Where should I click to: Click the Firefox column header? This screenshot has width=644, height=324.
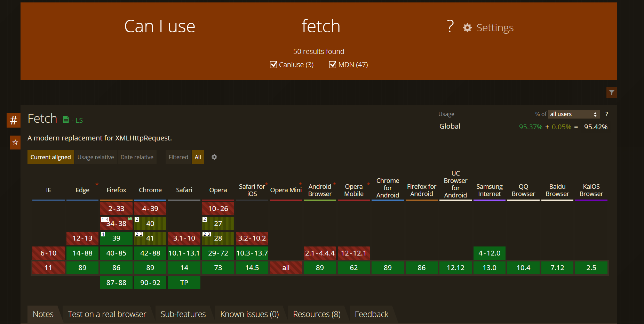(116, 190)
